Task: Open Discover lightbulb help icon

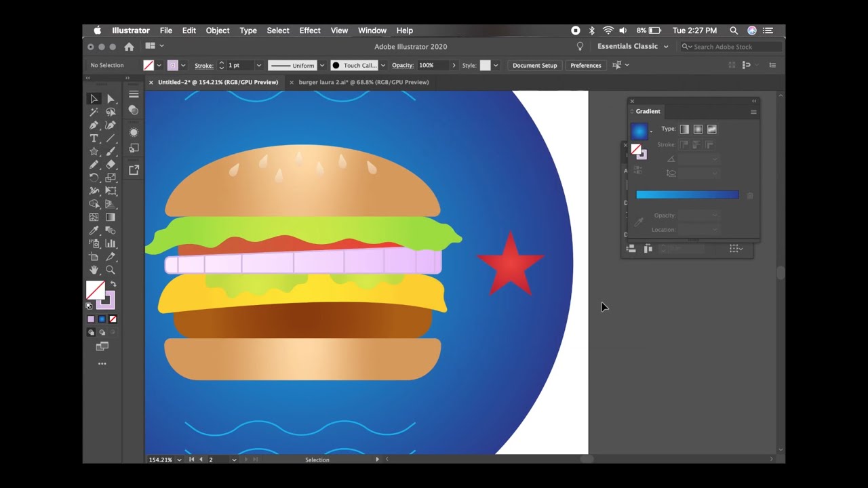Action: [x=580, y=47]
